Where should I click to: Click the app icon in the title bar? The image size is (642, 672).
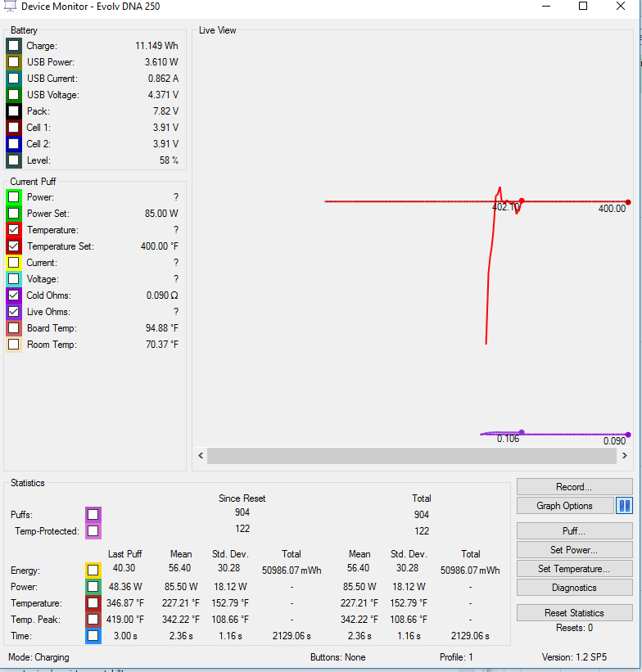[x=10, y=7]
